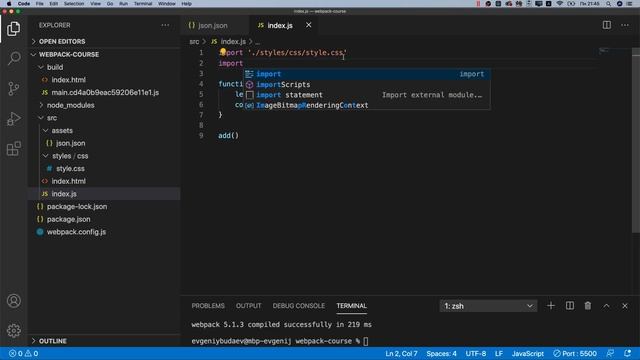Viewport: 640px width, 360px height.
Task: Close the terminal panel
Action: click(625, 306)
